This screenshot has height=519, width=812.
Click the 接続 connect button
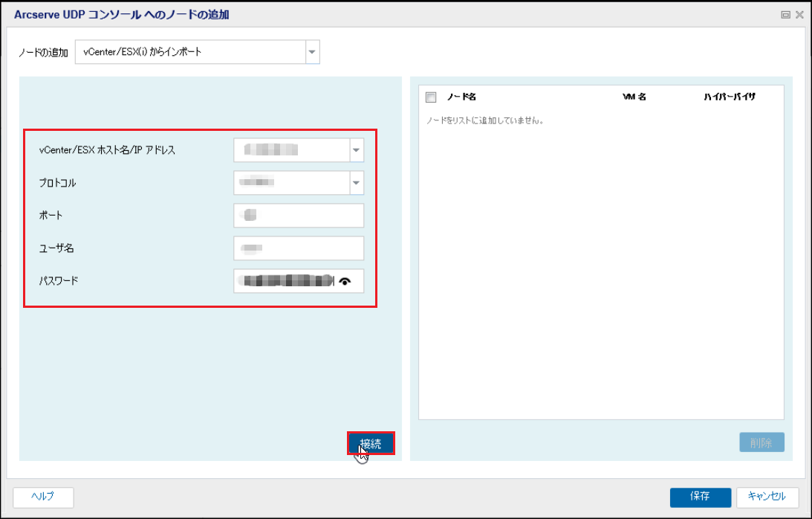pos(371,444)
